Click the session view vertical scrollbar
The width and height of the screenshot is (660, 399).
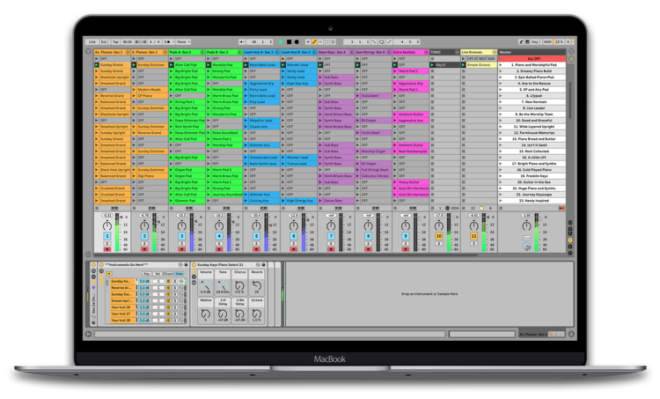coord(570,101)
